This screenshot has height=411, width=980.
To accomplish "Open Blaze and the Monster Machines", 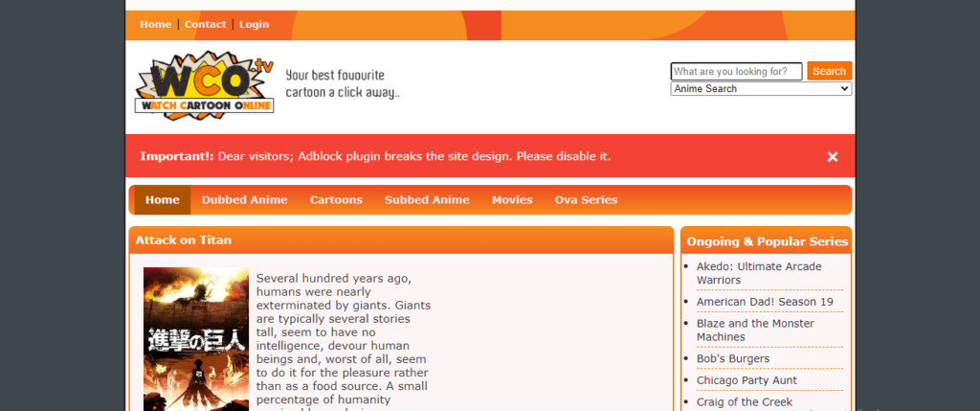I will pos(755,331).
